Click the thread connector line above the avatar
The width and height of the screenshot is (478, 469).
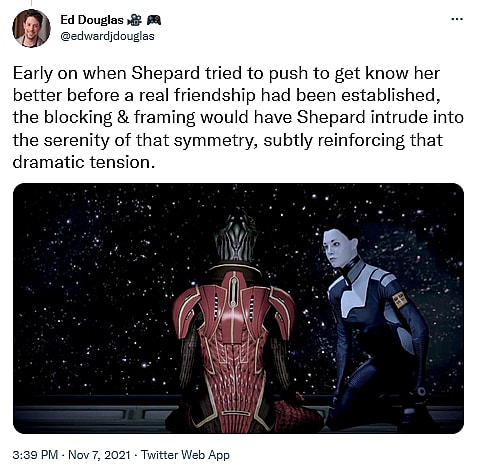pyautogui.click(x=31, y=3)
